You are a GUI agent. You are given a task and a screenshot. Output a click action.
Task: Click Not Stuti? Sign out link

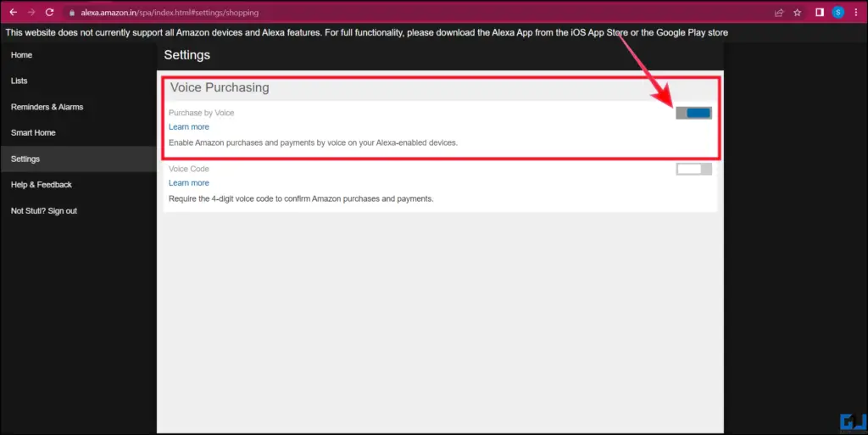click(44, 211)
